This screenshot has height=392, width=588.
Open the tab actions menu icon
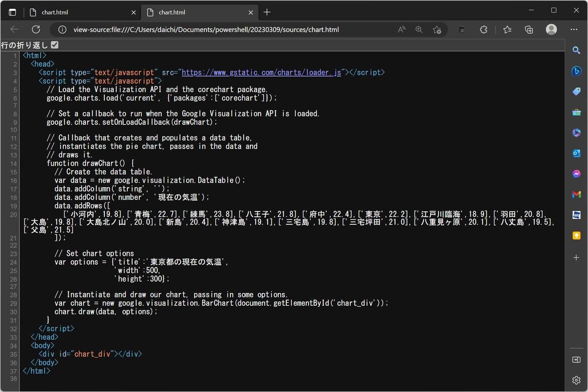[13, 12]
